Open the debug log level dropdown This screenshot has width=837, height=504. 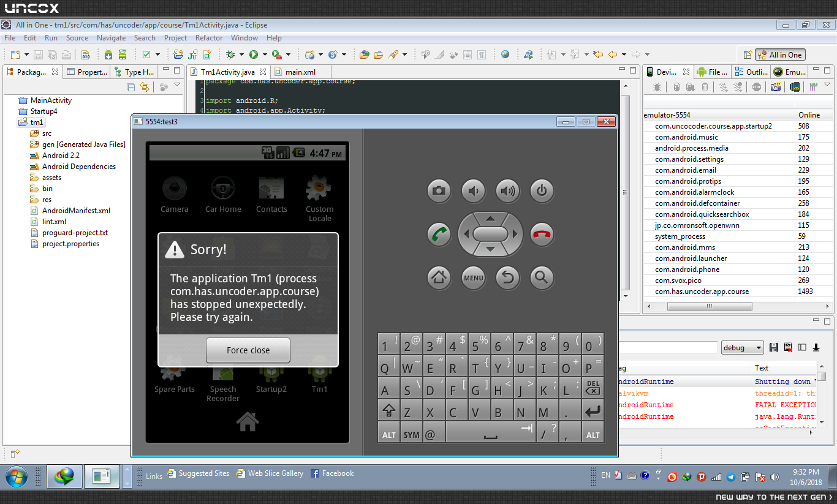point(743,347)
